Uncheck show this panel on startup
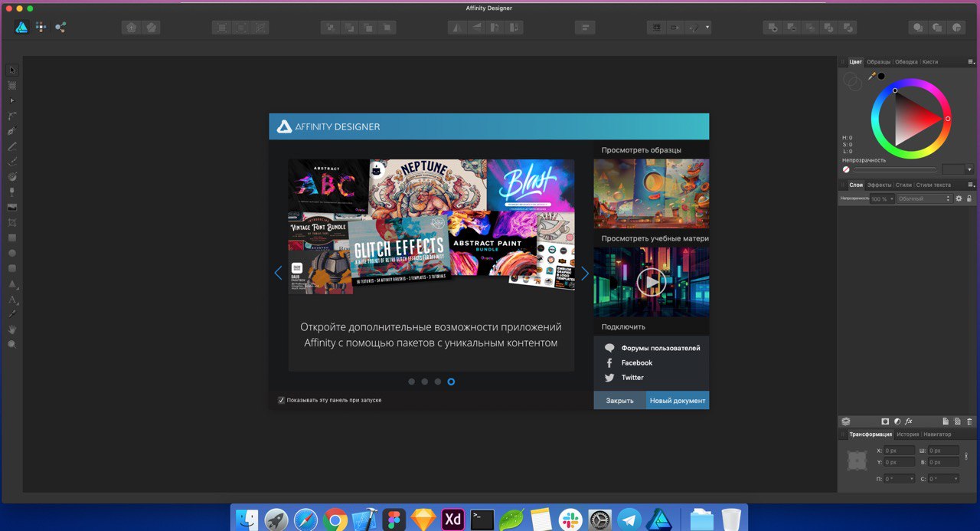 (x=281, y=400)
